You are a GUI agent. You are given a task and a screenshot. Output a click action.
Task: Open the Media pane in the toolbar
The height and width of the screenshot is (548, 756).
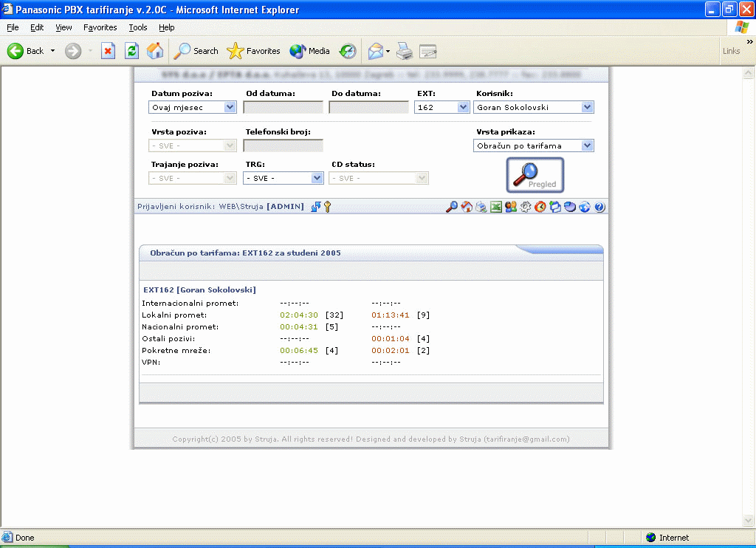coord(309,51)
